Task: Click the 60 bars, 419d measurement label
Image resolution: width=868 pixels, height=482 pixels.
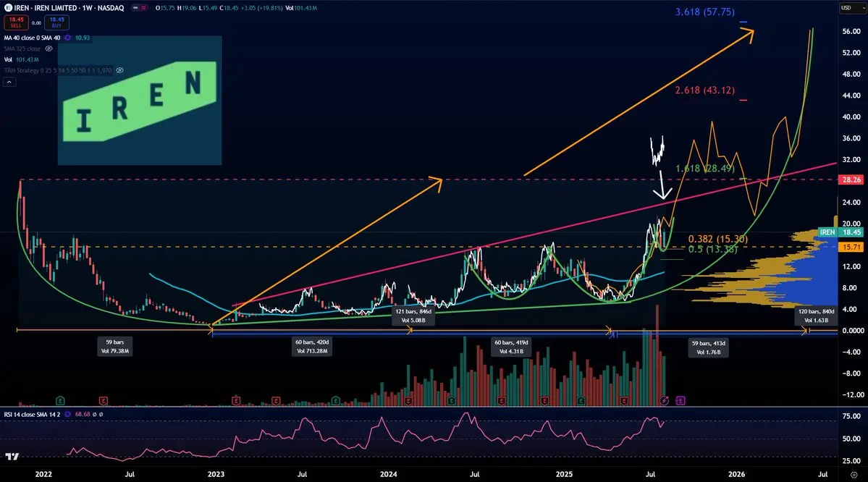Action: (x=511, y=347)
